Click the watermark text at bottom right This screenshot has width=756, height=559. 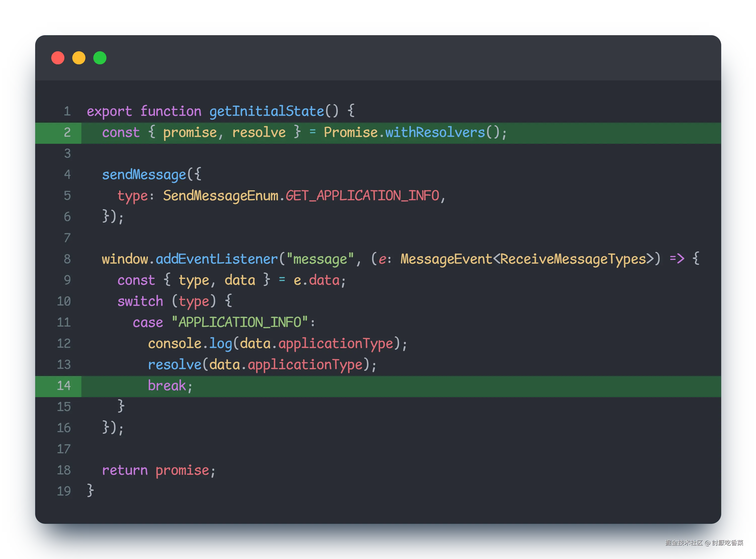click(x=704, y=543)
